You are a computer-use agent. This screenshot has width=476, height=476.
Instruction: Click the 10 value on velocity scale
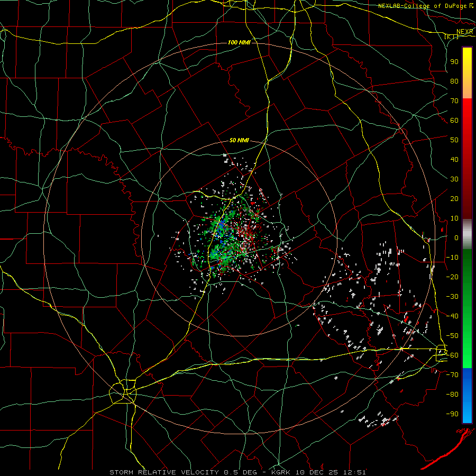[x=454, y=218]
